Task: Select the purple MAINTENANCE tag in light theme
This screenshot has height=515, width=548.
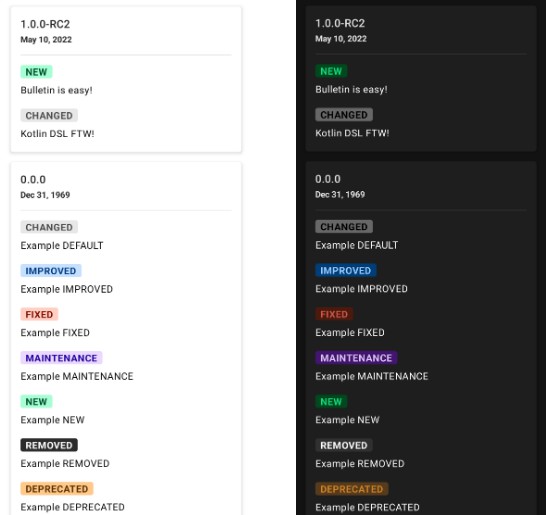Action: click(61, 358)
